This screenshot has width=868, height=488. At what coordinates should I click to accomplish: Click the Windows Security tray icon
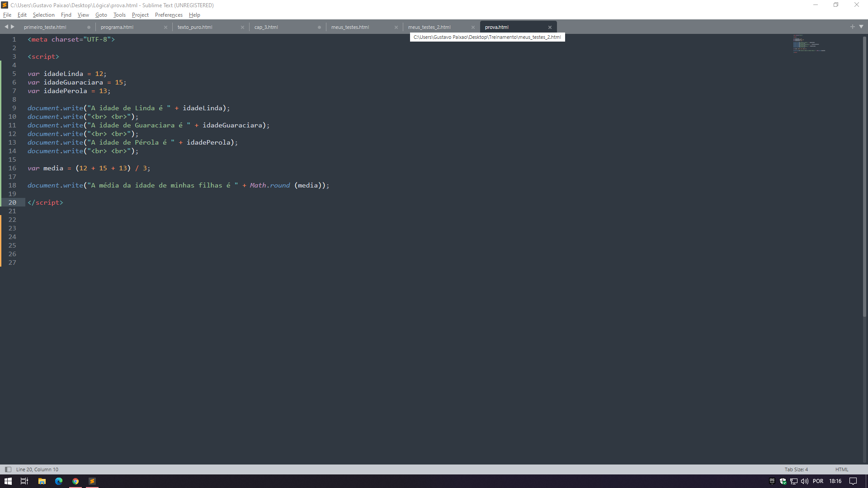pos(783,481)
